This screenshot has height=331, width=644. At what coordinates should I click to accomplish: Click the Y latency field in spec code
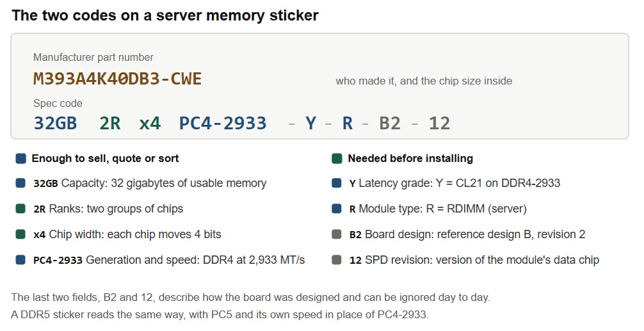pos(311,123)
